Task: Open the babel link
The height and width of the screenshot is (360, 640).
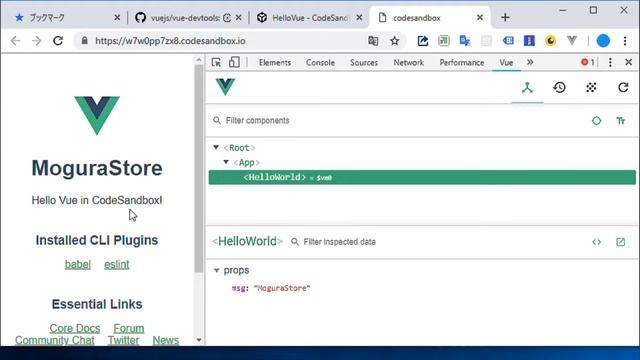Action: tap(78, 264)
